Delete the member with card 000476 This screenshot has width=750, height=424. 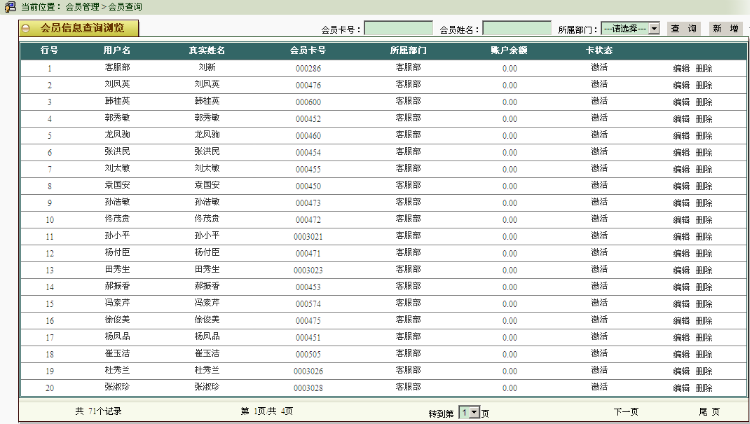(x=704, y=85)
